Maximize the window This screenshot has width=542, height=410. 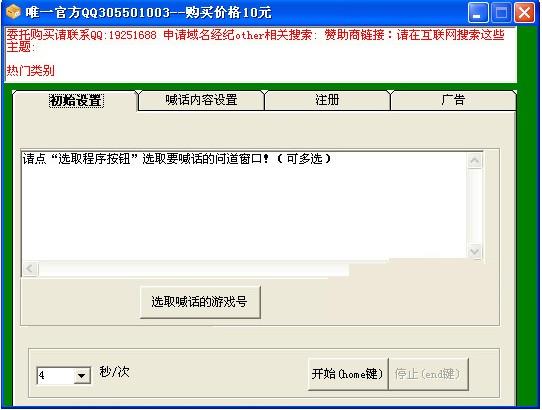pos(501,13)
